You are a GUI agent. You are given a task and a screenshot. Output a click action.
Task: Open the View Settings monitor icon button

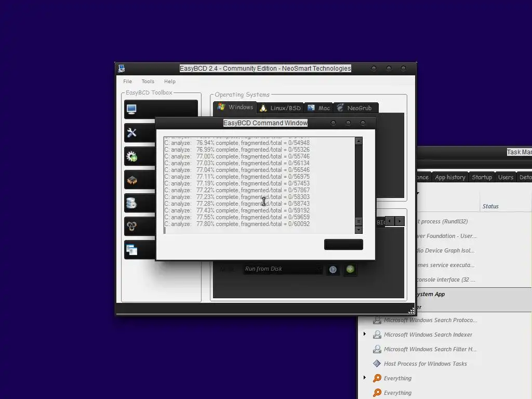161,109
